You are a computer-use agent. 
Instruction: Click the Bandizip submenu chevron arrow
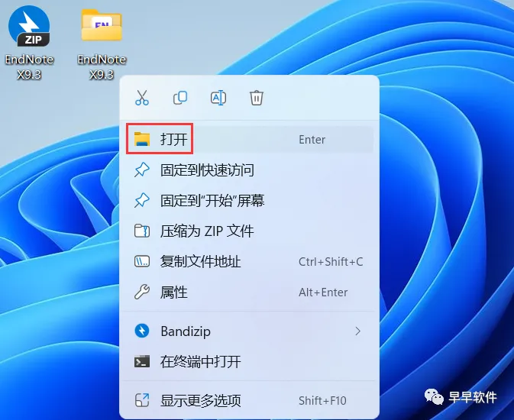point(358,331)
